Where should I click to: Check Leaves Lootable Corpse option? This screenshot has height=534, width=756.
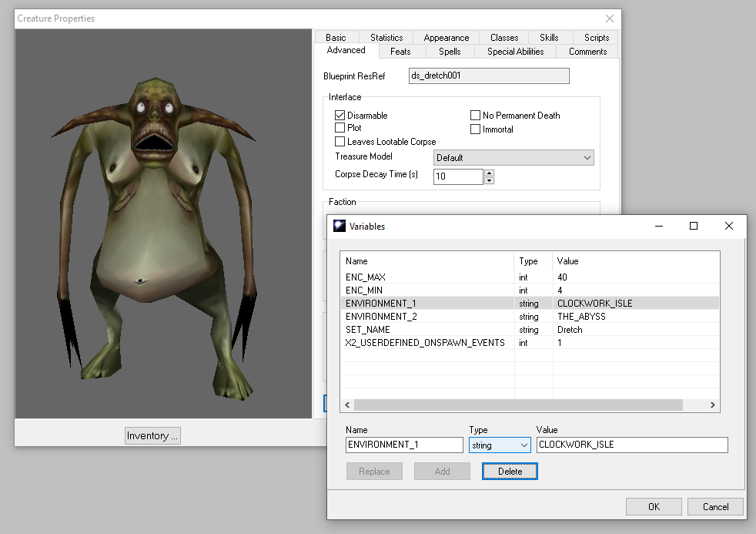point(340,142)
